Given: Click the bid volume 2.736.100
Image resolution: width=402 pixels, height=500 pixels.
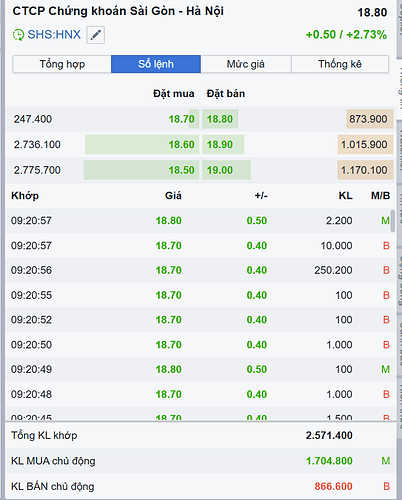Looking at the screenshot, I should (37, 145).
